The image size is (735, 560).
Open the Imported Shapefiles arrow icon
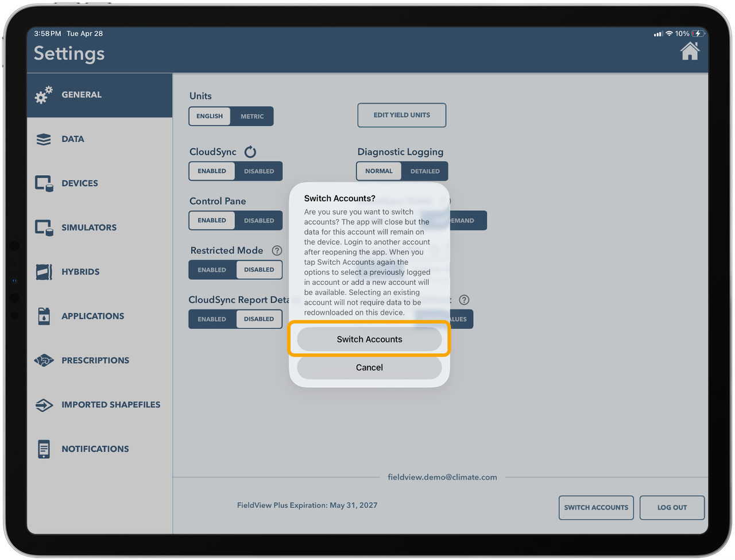44,404
